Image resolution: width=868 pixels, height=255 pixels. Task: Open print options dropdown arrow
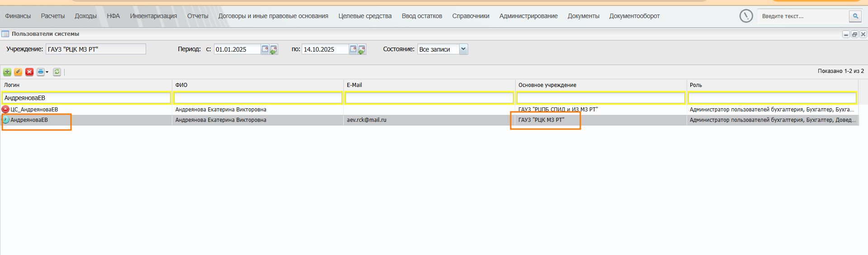[47, 72]
